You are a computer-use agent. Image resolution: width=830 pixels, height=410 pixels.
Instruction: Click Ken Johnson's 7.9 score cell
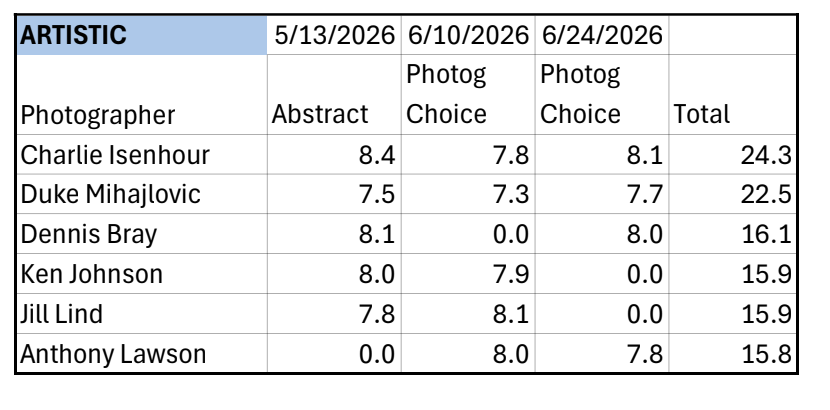click(x=468, y=274)
